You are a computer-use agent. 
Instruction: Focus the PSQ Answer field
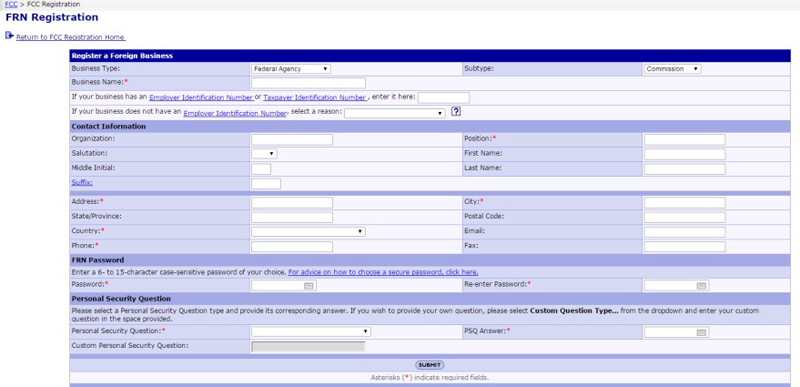[x=677, y=332]
